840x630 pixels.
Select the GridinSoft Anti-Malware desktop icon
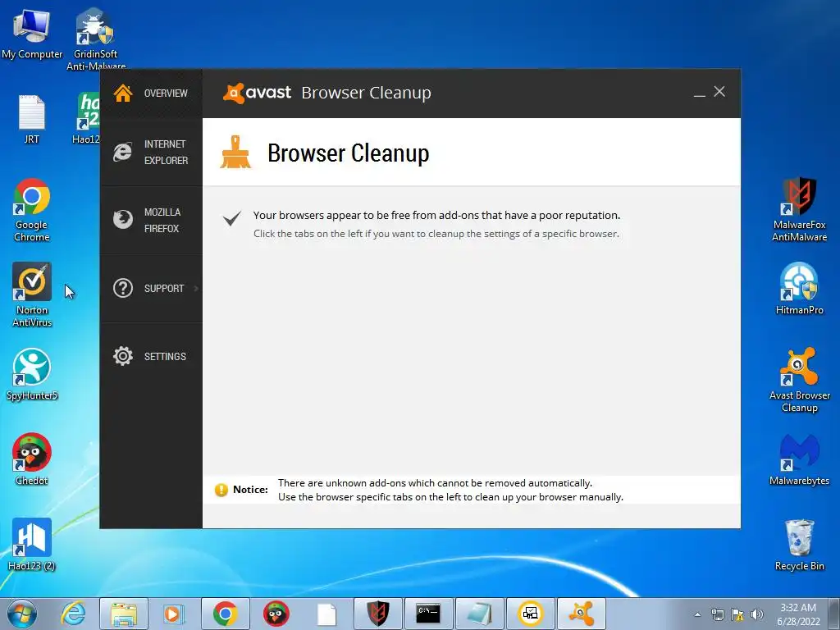click(x=95, y=39)
